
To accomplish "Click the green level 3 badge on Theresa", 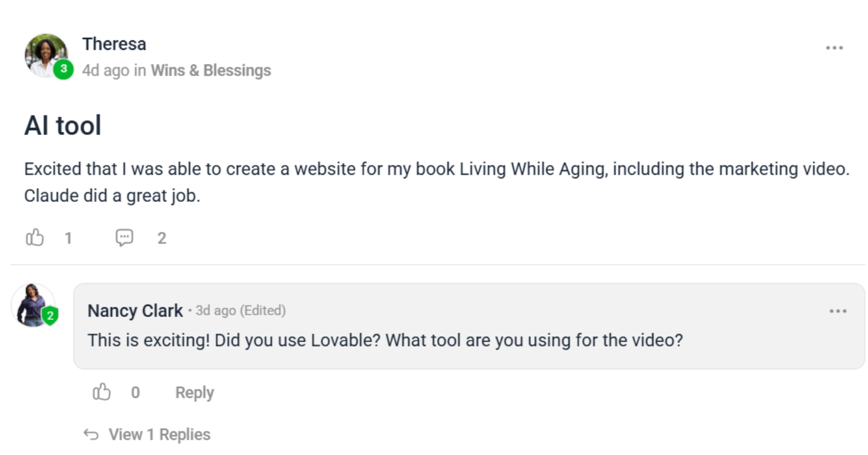I will (x=63, y=69).
